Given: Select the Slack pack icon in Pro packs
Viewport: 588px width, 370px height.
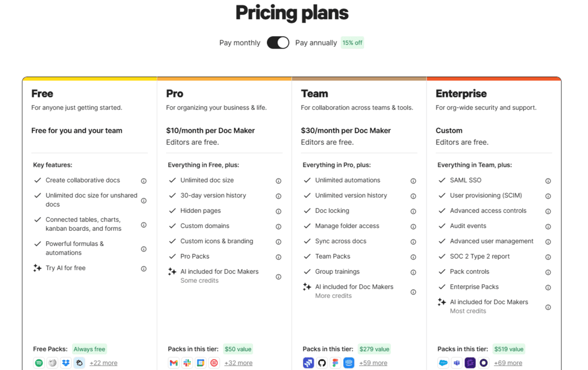Looking at the screenshot, I should 187,362.
